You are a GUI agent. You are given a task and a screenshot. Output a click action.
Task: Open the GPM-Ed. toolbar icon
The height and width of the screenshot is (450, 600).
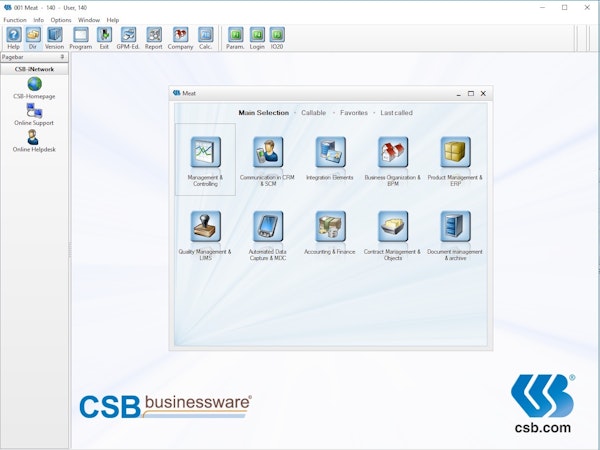[x=128, y=38]
